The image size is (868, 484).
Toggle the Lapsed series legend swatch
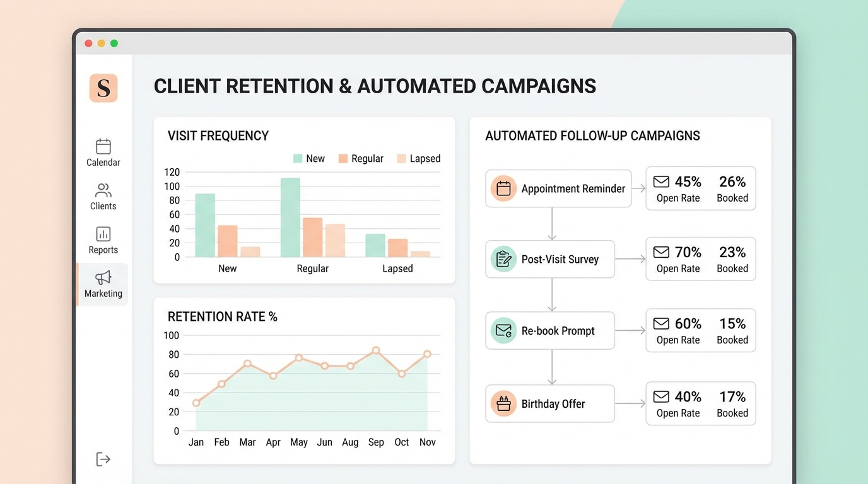401,159
